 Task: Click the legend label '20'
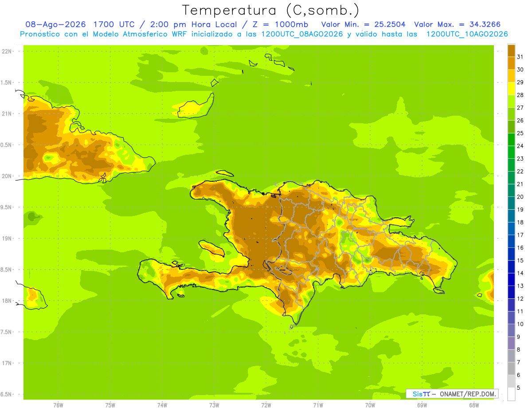[520, 197]
